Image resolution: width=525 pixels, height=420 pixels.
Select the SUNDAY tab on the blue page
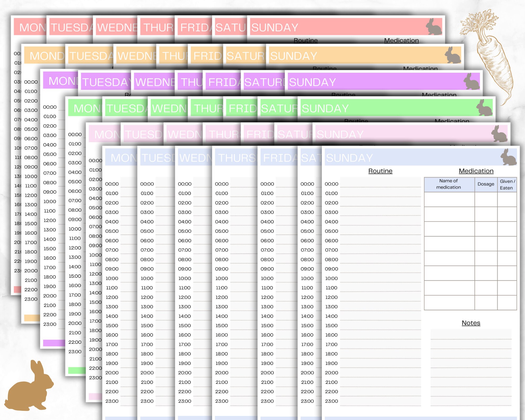coord(349,157)
